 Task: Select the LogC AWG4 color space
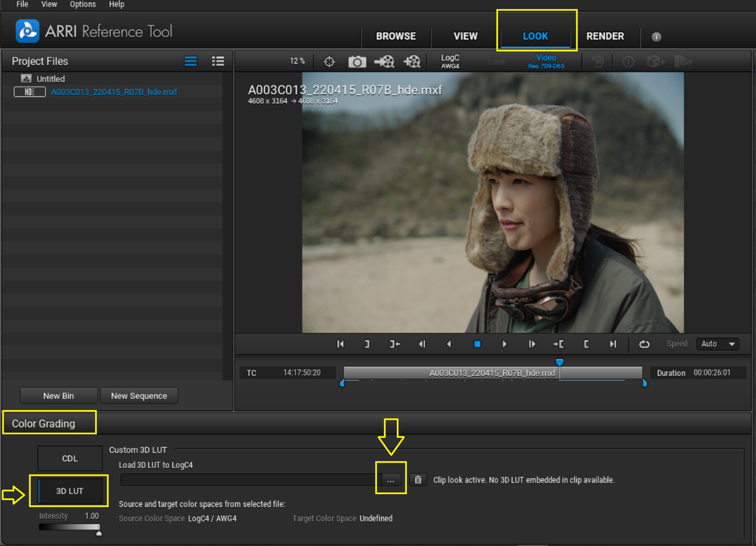click(x=450, y=61)
